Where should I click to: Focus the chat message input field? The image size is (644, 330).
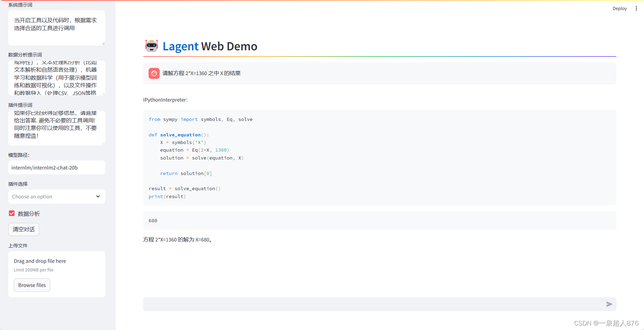pyautogui.click(x=373, y=304)
